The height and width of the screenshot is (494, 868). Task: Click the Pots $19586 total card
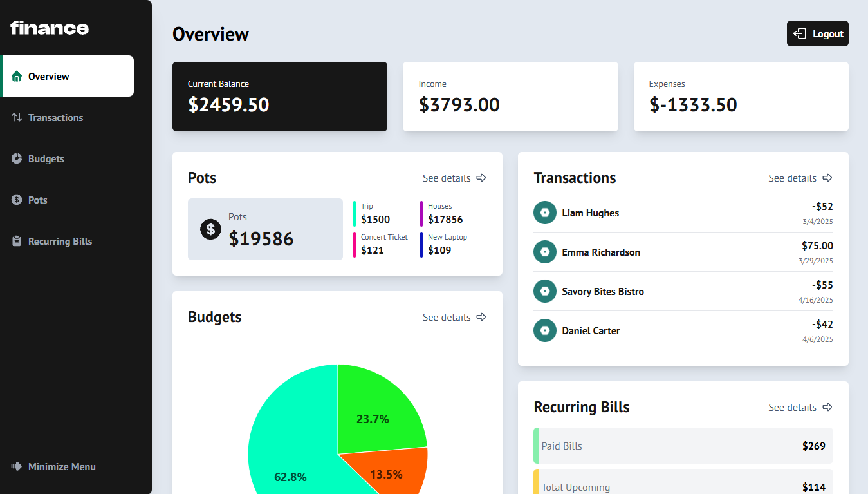(265, 229)
